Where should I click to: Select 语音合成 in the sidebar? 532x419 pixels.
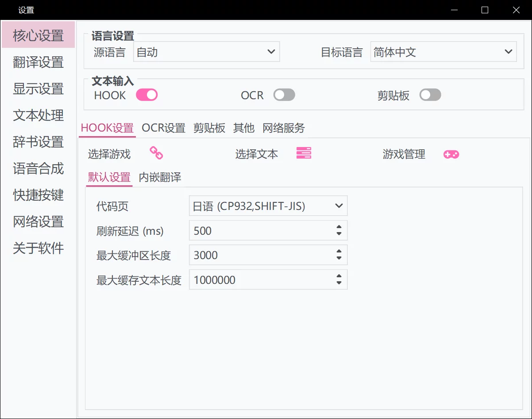38,168
